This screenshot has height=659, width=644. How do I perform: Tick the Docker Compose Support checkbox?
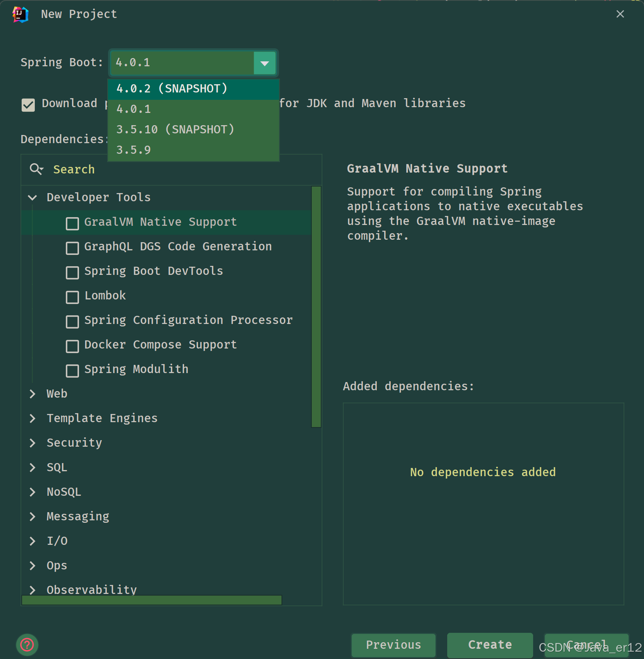point(72,346)
